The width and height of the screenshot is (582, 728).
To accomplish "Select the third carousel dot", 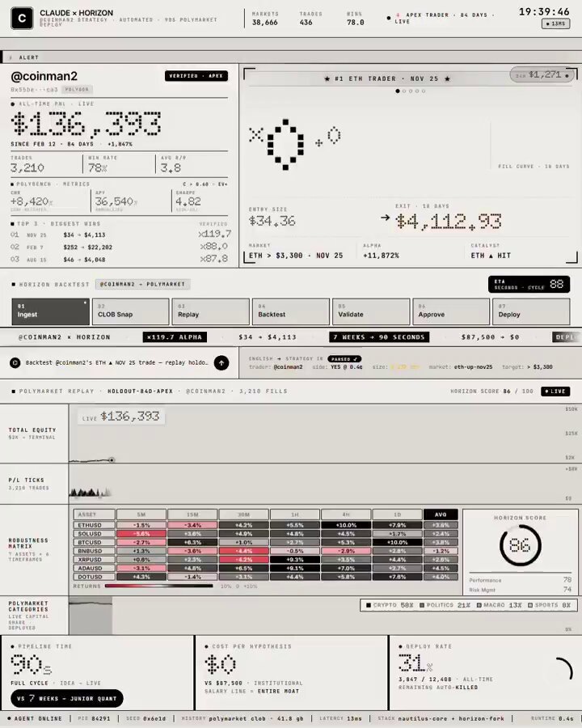I will click(411, 91).
